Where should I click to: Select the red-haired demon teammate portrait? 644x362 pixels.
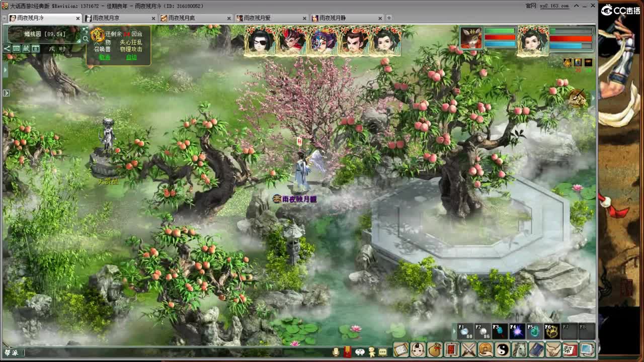(x=292, y=40)
